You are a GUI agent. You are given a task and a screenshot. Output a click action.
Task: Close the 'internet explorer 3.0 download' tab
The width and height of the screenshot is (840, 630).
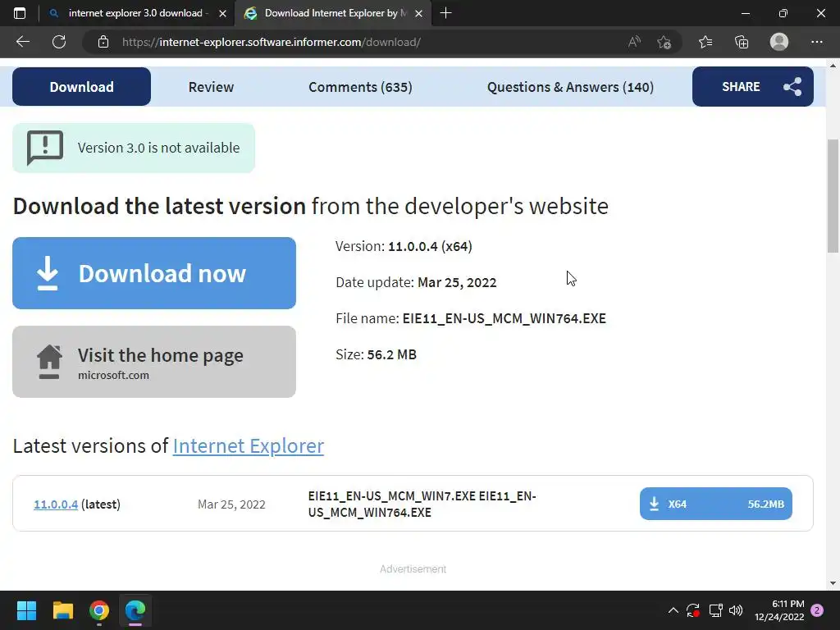(222, 13)
